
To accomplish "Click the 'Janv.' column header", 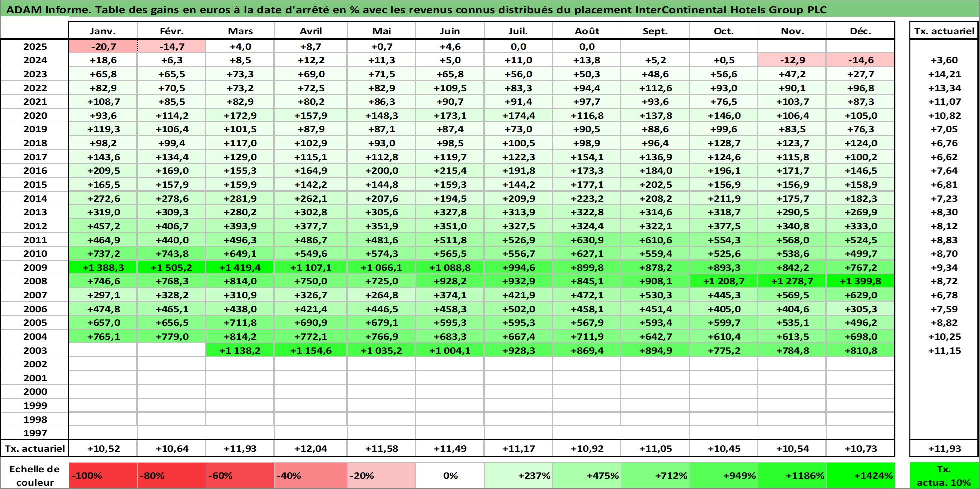I will click(103, 31).
